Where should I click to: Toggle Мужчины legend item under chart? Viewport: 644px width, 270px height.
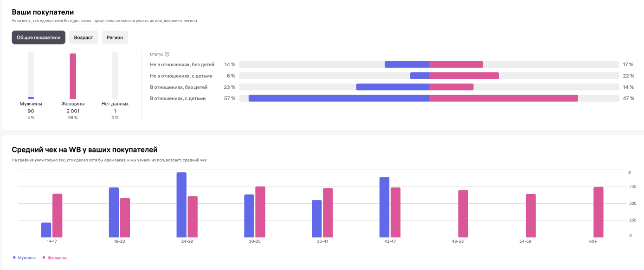point(25,257)
